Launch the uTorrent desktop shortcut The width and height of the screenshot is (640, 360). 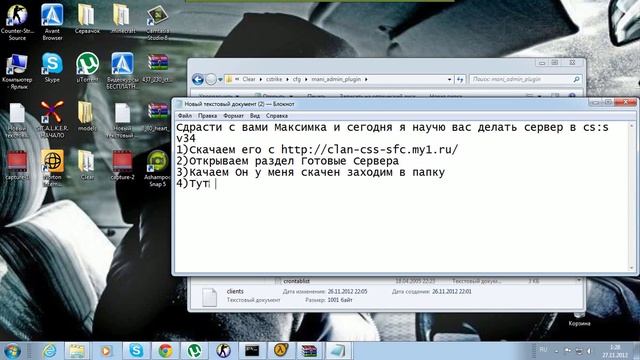point(87,68)
